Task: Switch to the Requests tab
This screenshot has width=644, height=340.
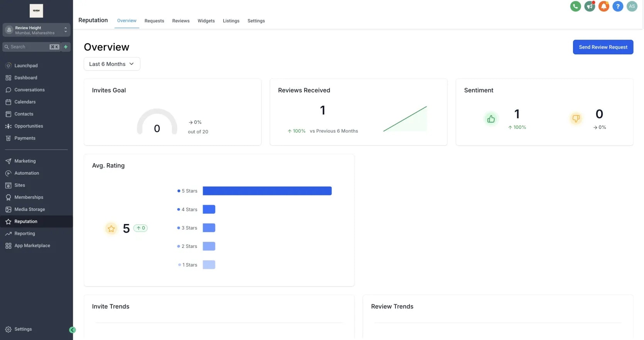Action: pos(154,21)
